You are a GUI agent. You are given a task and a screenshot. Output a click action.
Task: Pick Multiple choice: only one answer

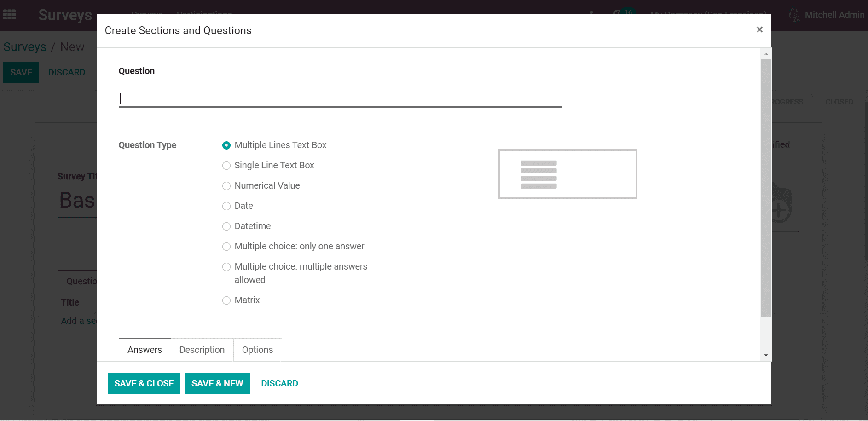pos(226,247)
